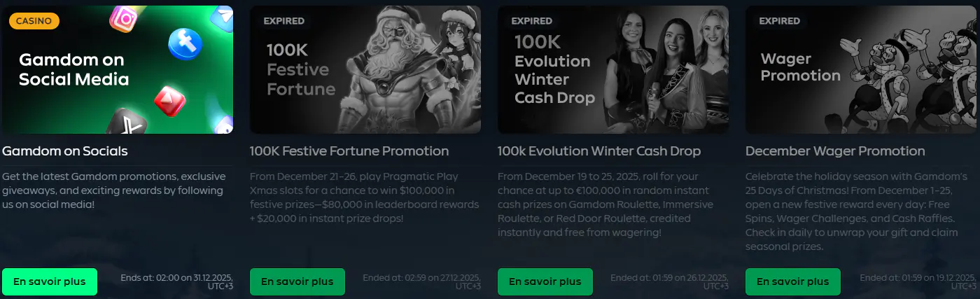Click the EXPIRED badge on Evolution Winter card
The width and height of the screenshot is (980, 299).
532,21
